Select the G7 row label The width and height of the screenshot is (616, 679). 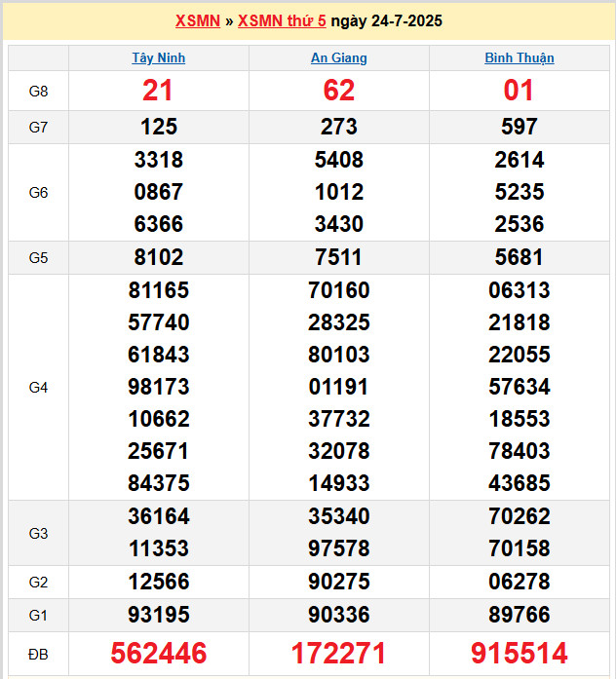(38, 128)
